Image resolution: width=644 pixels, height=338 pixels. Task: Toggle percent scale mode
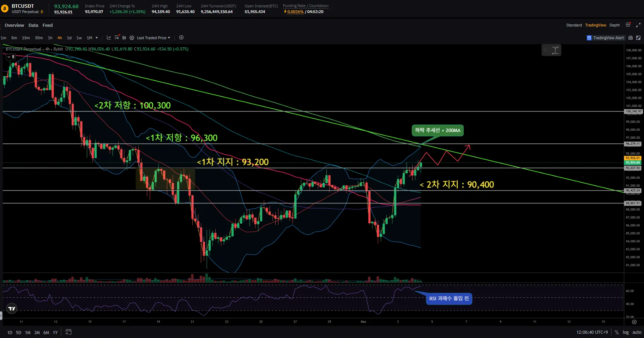616,332
